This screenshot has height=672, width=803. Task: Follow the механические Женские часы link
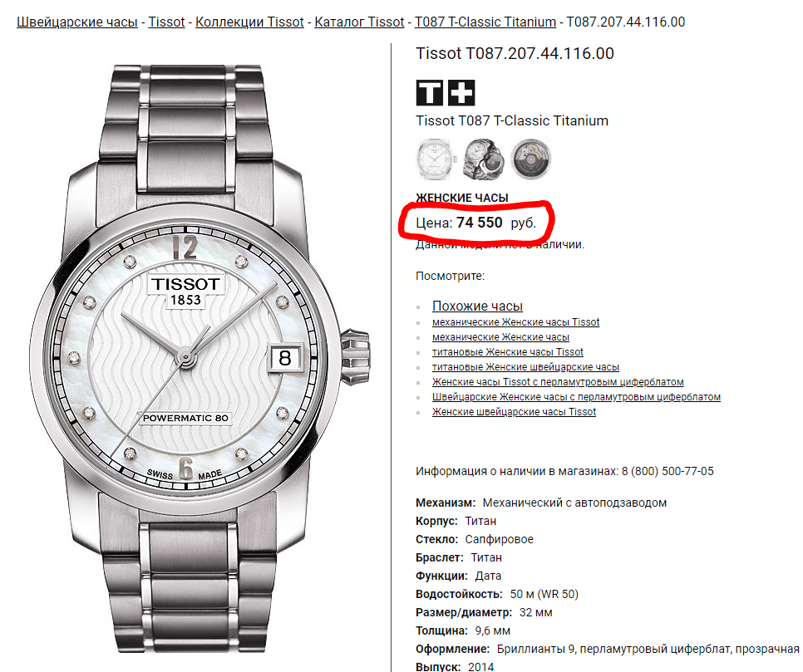coord(501,336)
